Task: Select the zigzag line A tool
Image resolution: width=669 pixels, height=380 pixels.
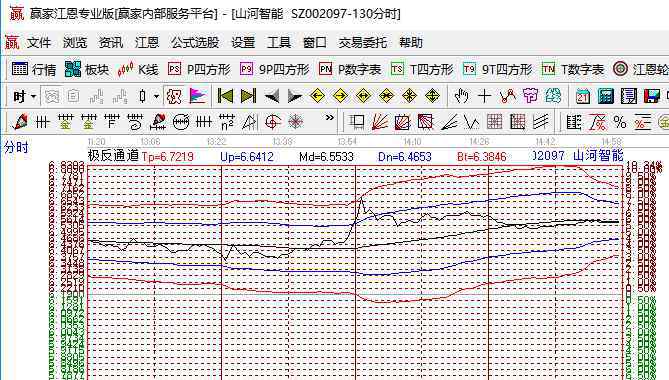Action: click(508, 96)
